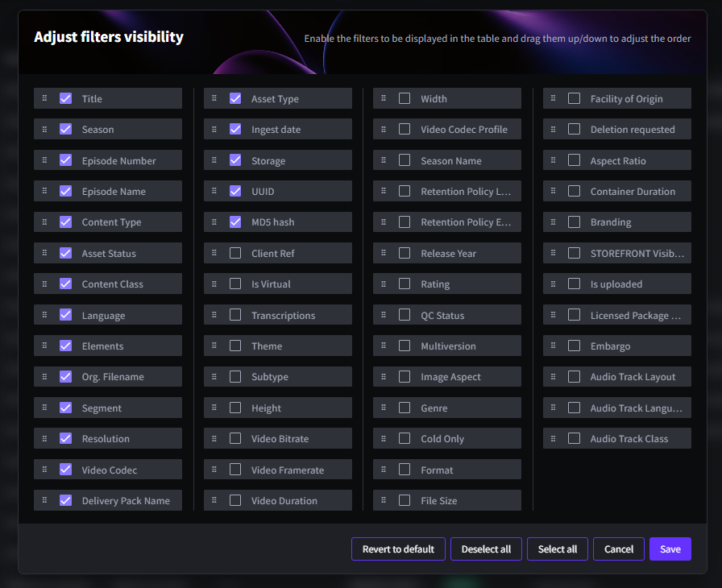Click the Audio Track Langu… label
This screenshot has height=588, width=722.
pyautogui.click(x=637, y=408)
